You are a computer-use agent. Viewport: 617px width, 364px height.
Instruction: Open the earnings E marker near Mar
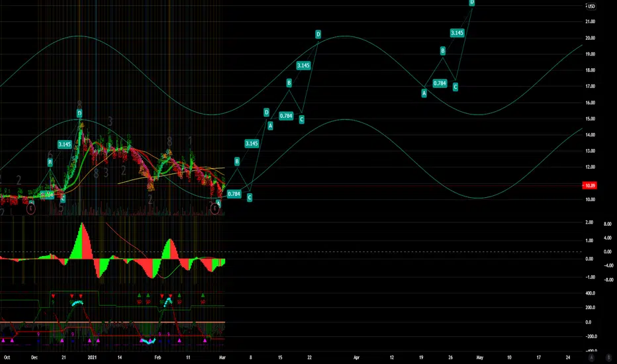tap(215, 208)
